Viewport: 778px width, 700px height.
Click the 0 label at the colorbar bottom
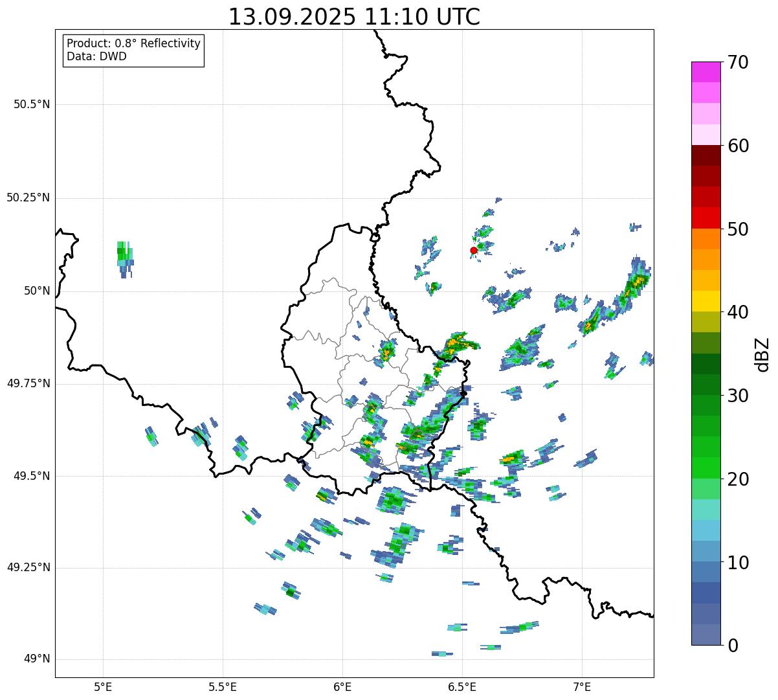[x=731, y=645]
